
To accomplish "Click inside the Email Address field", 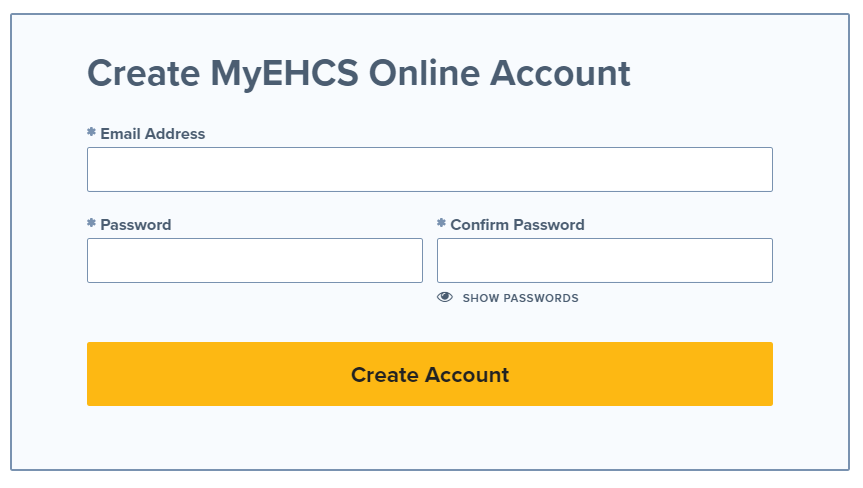I will click(x=430, y=169).
